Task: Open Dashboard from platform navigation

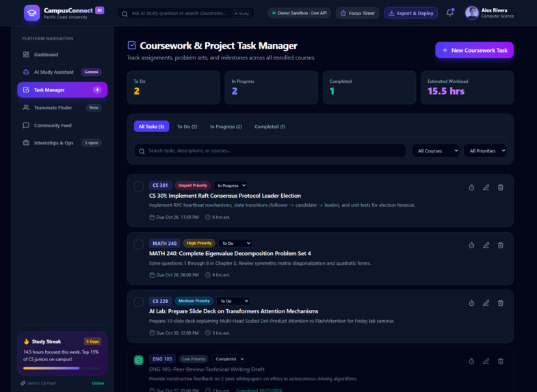Action: click(x=62, y=55)
